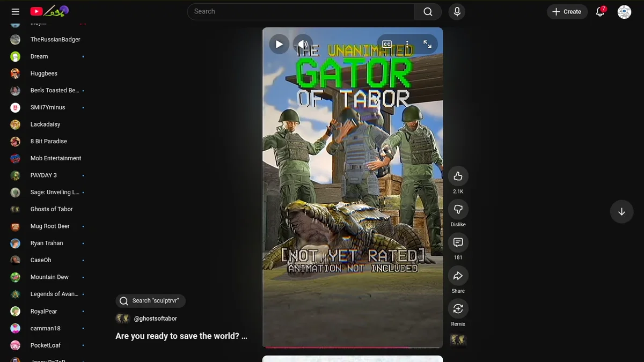Select Lackadaisy channel
This screenshot has height=362, width=644.
[48, 124]
